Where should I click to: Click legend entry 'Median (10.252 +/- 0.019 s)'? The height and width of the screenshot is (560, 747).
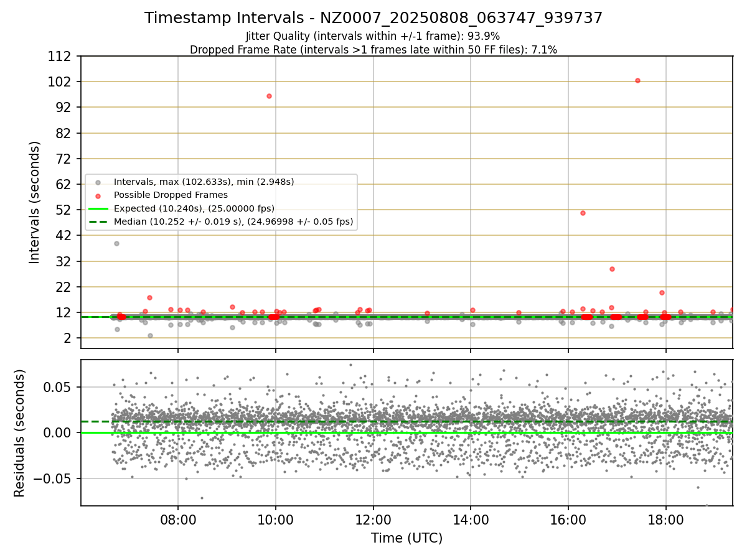pyautogui.click(x=233, y=221)
